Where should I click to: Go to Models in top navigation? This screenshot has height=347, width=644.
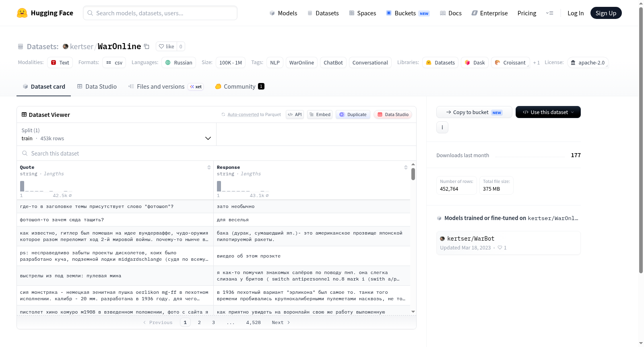(283, 13)
